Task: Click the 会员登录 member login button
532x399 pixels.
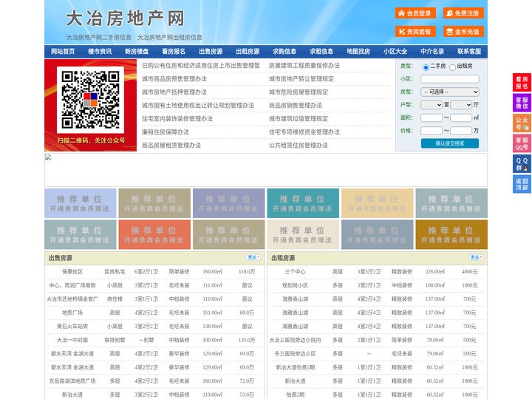Action: (x=415, y=13)
